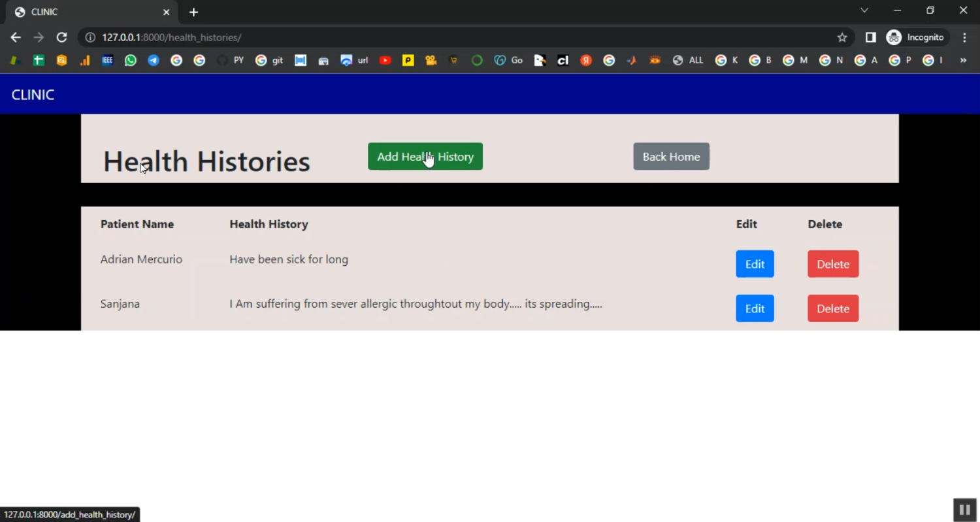The image size is (980, 522).
Task: Go back to the previous page
Action: (16, 37)
